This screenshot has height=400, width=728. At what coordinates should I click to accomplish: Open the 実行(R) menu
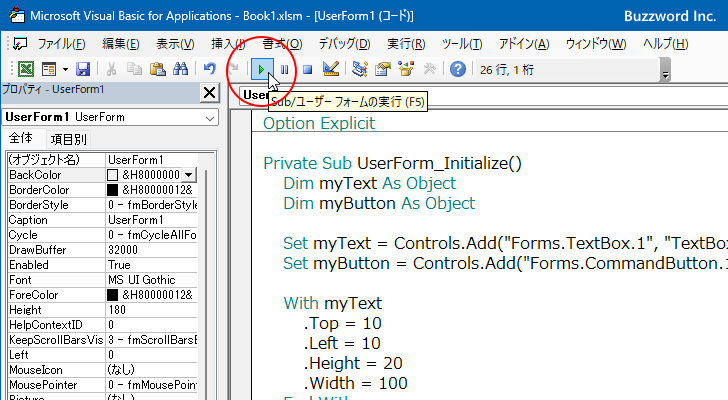(406, 44)
